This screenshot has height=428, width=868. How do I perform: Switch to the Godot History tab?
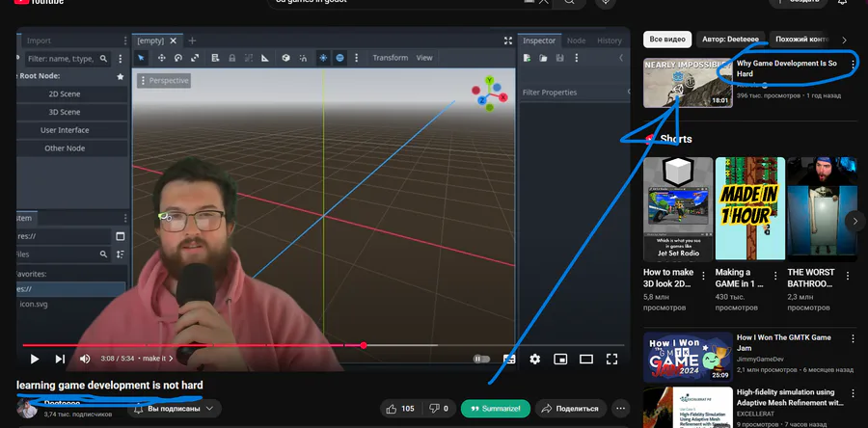click(610, 40)
